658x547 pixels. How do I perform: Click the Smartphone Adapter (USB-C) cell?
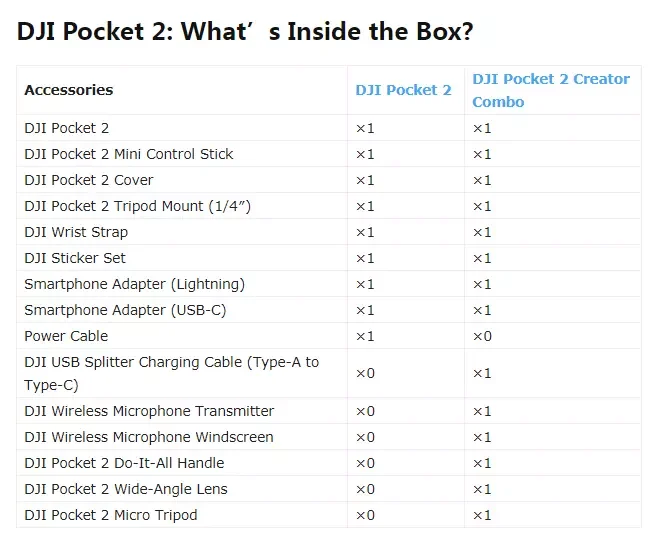click(125, 310)
